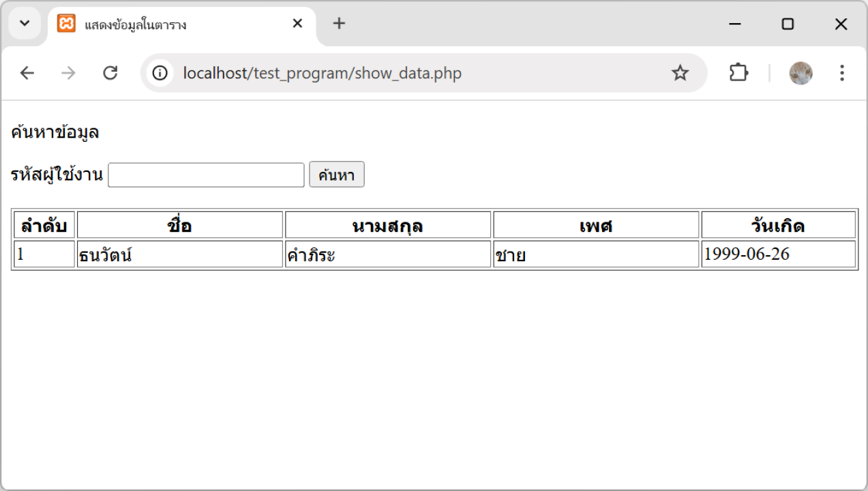View site information icon in address bar
The width and height of the screenshot is (868, 491).
160,73
